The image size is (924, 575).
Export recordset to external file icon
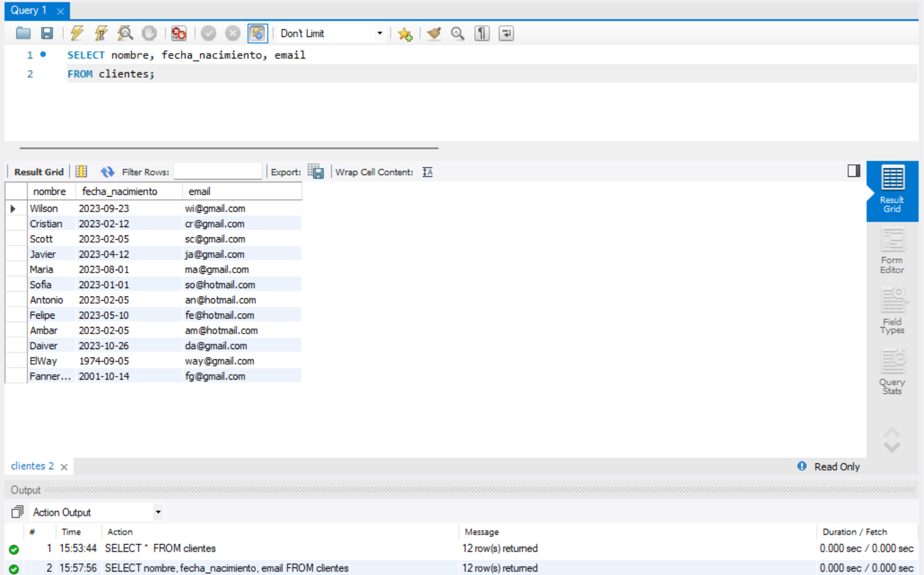[x=316, y=172]
